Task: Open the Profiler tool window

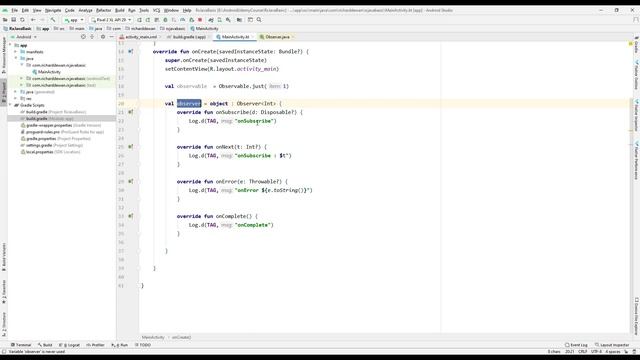Action: click(x=95, y=345)
